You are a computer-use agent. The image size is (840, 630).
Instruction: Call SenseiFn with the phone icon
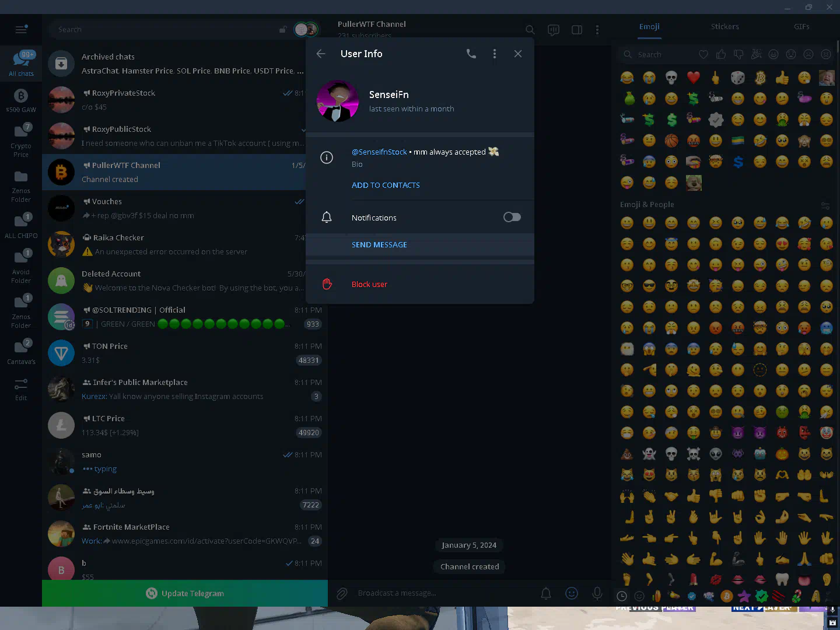click(471, 54)
